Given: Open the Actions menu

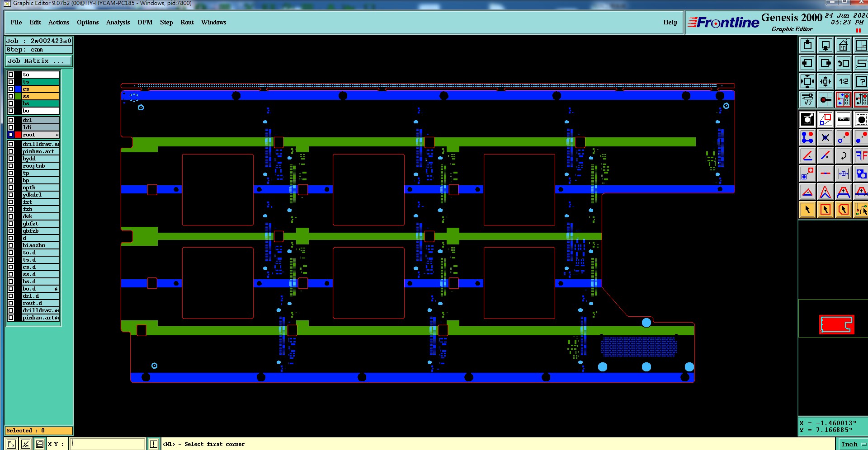Looking at the screenshot, I should 59,22.
